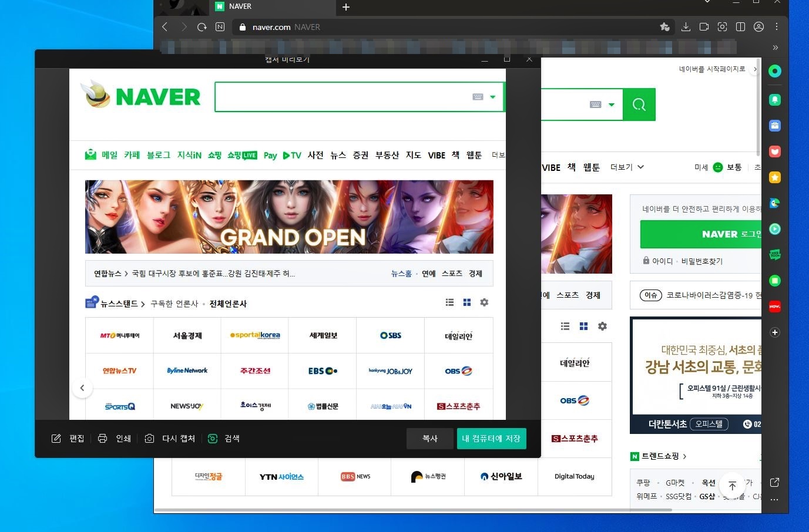The height and width of the screenshot is (532, 809).
Task: Click the 신아일보 publisher tile
Action: pyautogui.click(x=501, y=477)
